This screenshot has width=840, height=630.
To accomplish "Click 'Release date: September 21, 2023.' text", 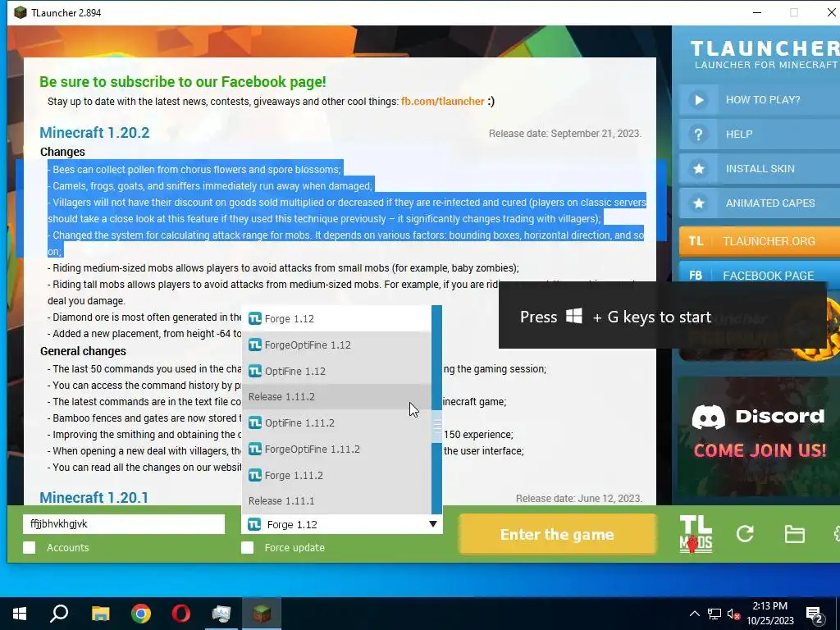I will tap(565, 134).
